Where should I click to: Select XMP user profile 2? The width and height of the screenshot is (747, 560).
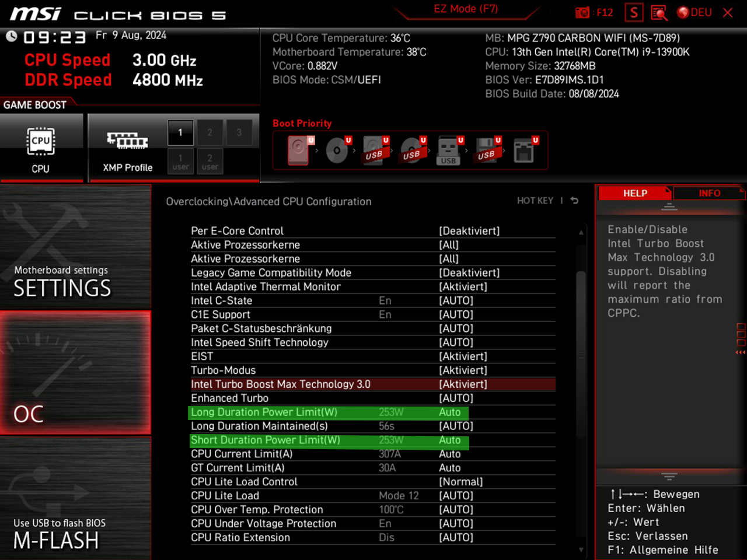[210, 162]
